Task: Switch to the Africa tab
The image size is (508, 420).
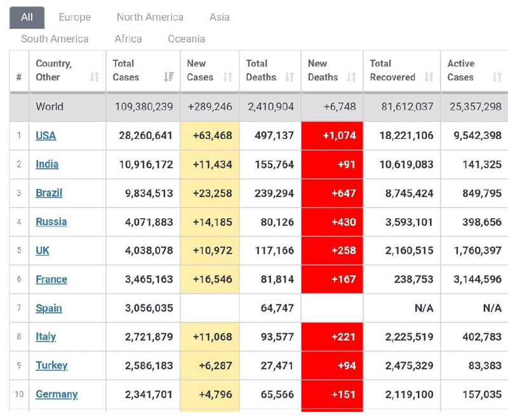Action: (128, 39)
